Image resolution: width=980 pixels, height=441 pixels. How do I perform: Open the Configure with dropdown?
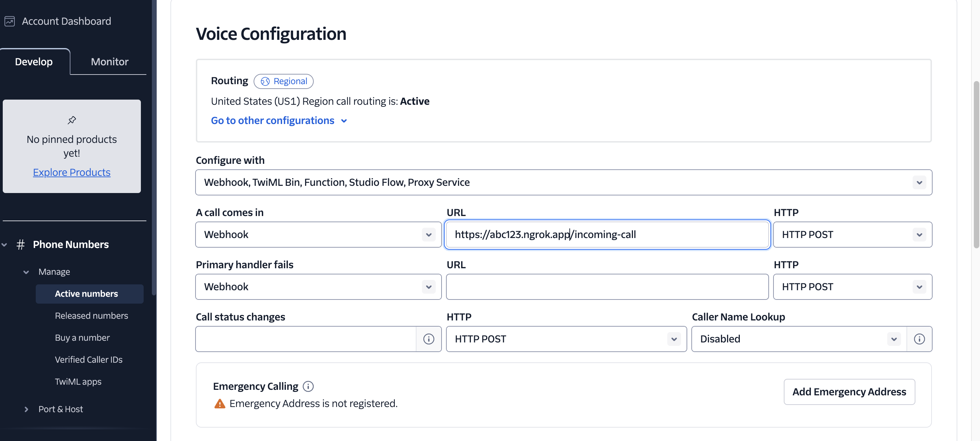(x=920, y=182)
